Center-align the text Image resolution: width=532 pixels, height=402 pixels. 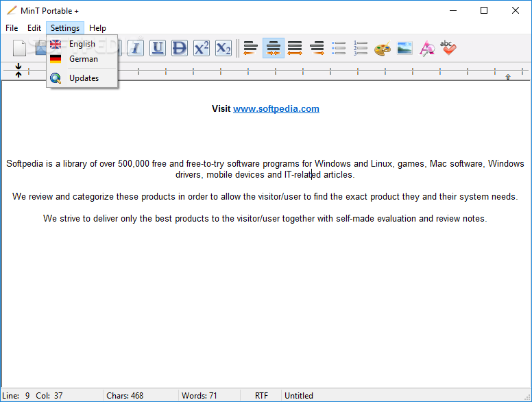(x=274, y=48)
